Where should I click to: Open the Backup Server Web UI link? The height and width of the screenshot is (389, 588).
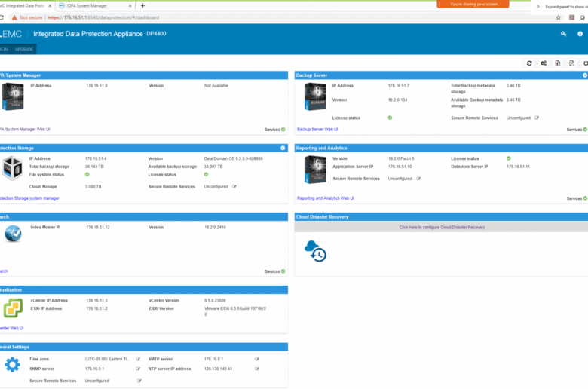[317, 130]
